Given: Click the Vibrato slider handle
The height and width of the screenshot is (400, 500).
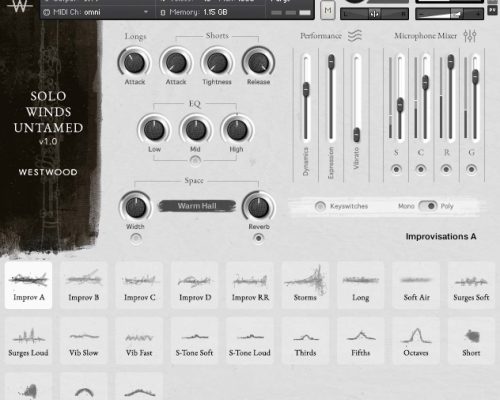Looking at the screenshot, I should 357,134.
